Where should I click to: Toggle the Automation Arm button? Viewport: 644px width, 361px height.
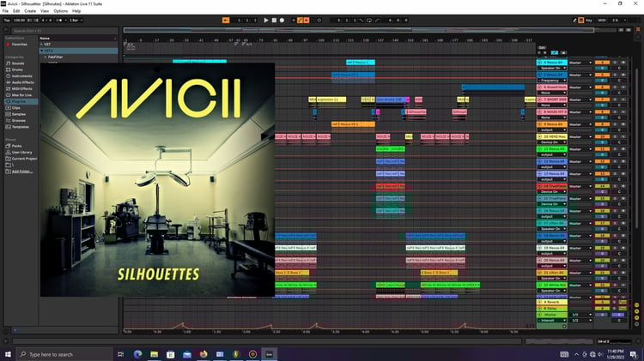tap(300, 20)
